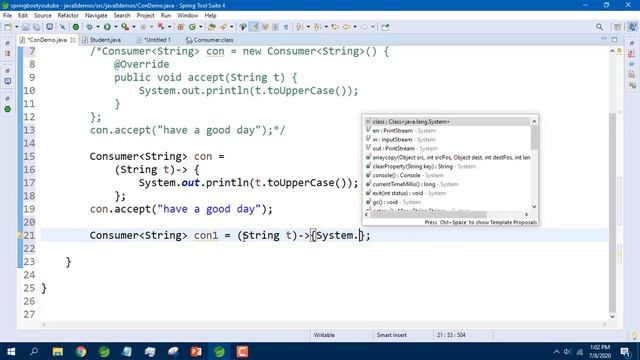Click the Open Type folder icon
640x360 pixels.
[x=211, y=27]
